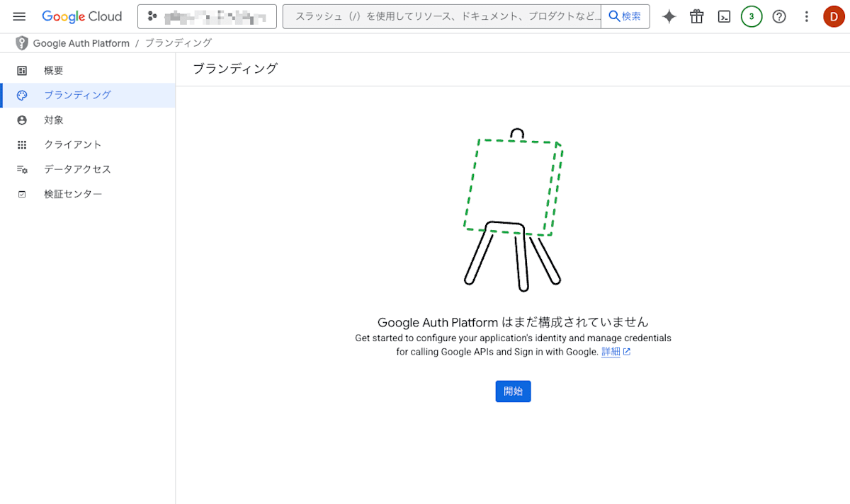Click the 検索 search button
850x504 pixels.
click(625, 16)
